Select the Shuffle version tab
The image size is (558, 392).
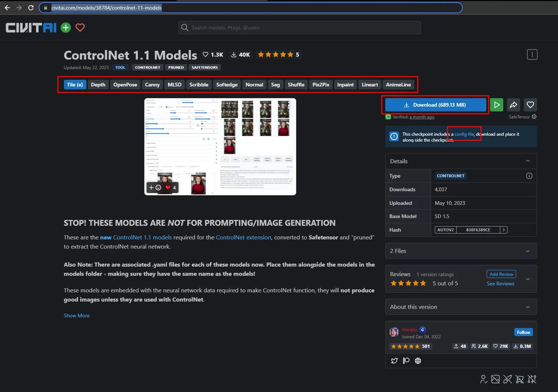[x=296, y=85]
